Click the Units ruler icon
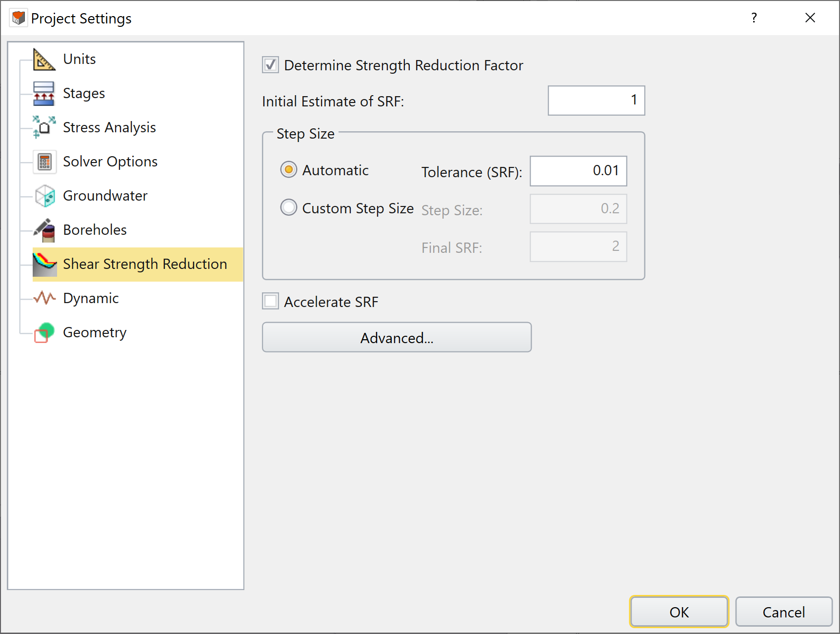 [44, 59]
